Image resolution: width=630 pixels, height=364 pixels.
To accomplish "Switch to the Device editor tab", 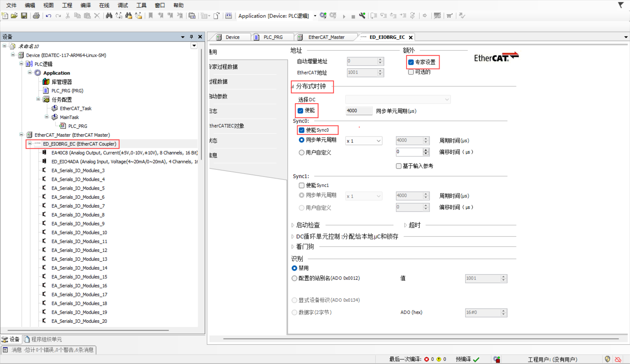I will click(x=232, y=37).
